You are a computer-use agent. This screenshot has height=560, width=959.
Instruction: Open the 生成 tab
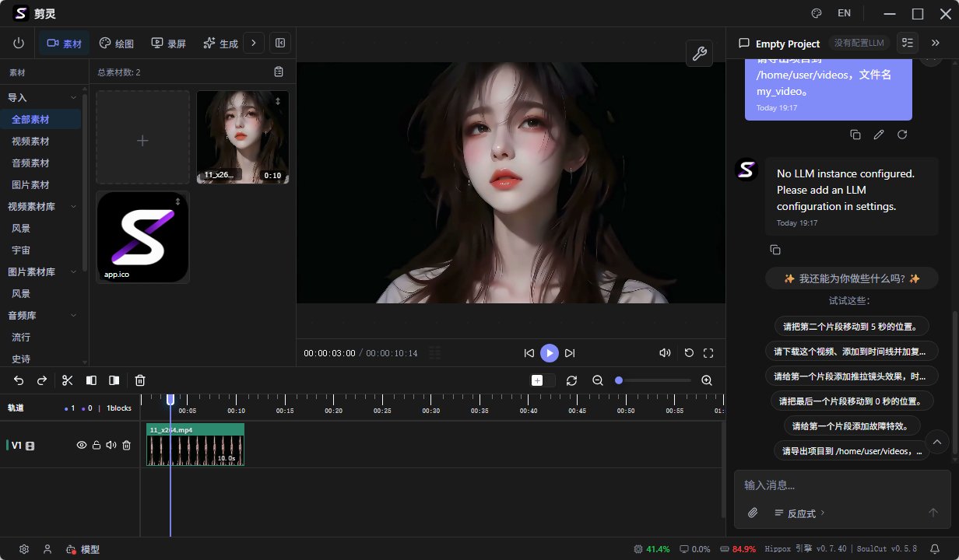[220, 44]
